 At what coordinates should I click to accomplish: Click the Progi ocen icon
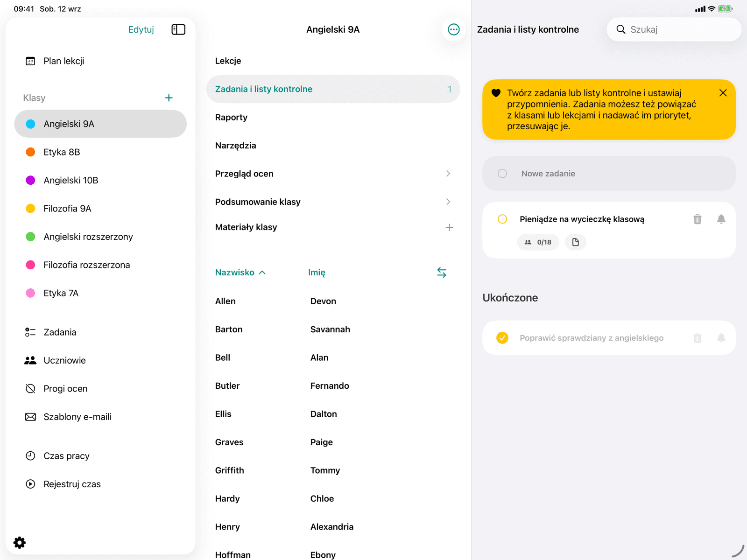point(30,389)
